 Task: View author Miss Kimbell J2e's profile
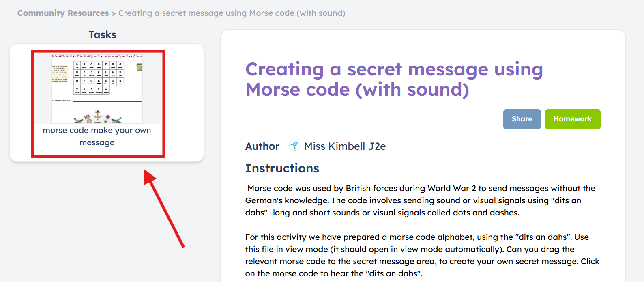point(345,146)
